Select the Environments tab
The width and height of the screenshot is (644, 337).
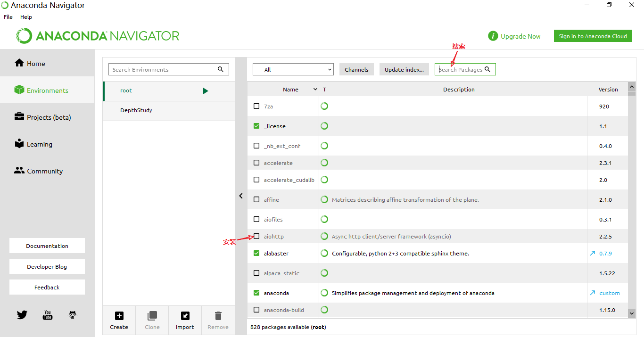(x=47, y=90)
